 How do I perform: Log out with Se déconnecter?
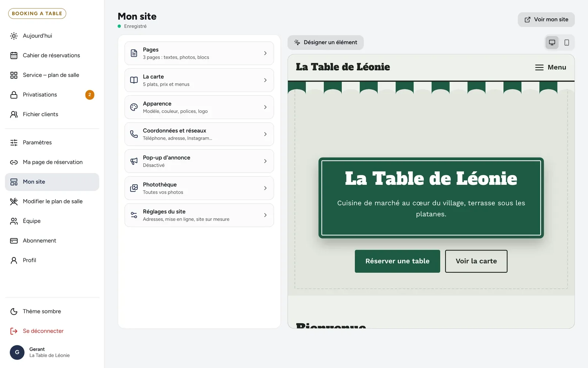click(x=52, y=331)
